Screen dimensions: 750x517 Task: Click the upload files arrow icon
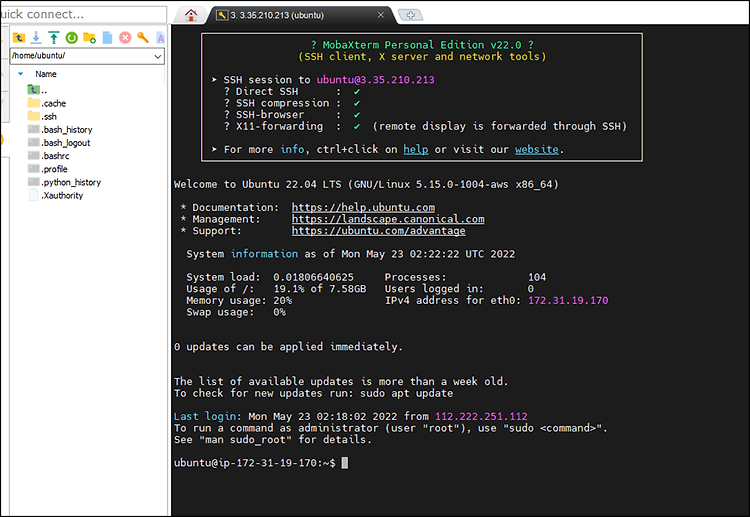click(54, 37)
